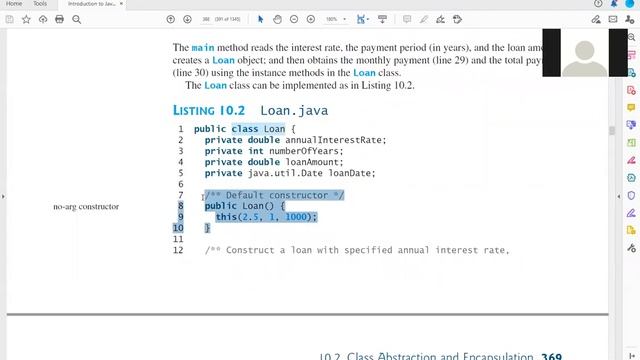640x360 pixels.
Task: Click the user video thumbnail
Action: [584, 53]
